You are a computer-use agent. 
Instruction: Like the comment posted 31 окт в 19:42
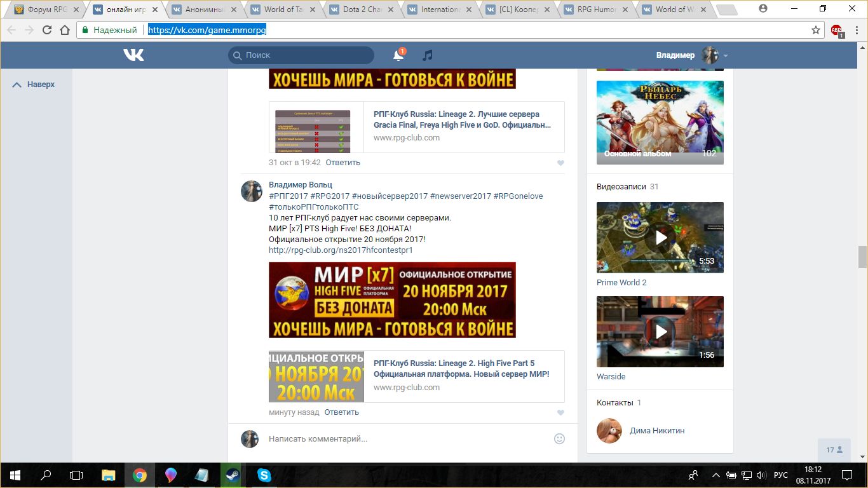(x=560, y=163)
